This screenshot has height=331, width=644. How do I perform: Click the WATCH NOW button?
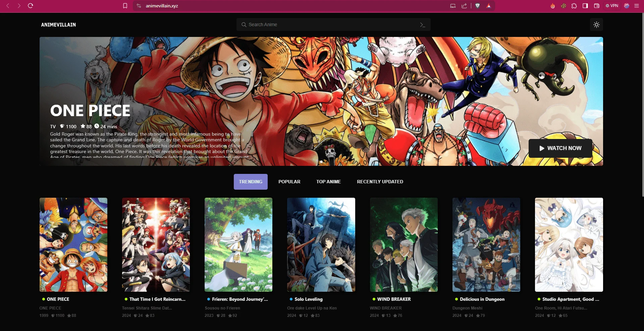click(x=560, y=148)
